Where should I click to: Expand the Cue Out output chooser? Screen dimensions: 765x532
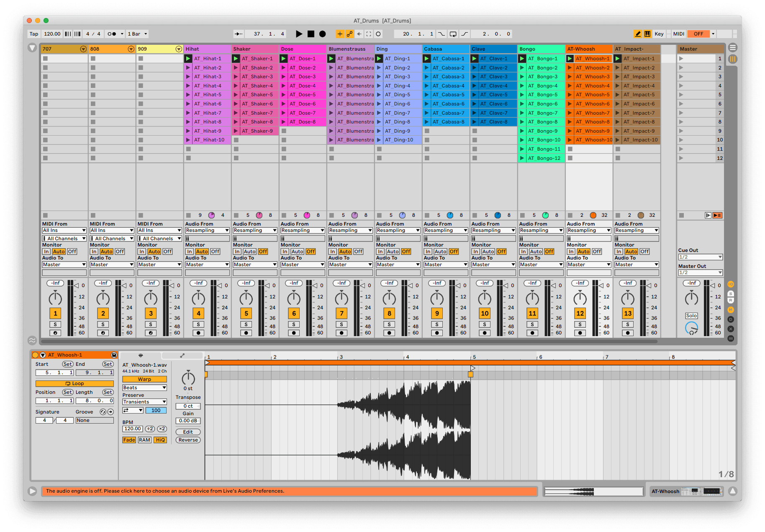click(700, 257)
